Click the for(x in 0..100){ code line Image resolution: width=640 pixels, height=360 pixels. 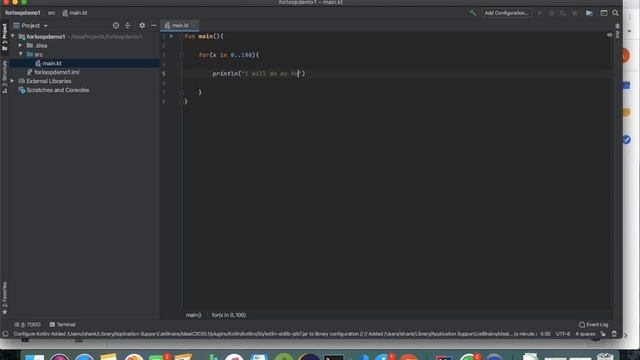pos(229,55)
